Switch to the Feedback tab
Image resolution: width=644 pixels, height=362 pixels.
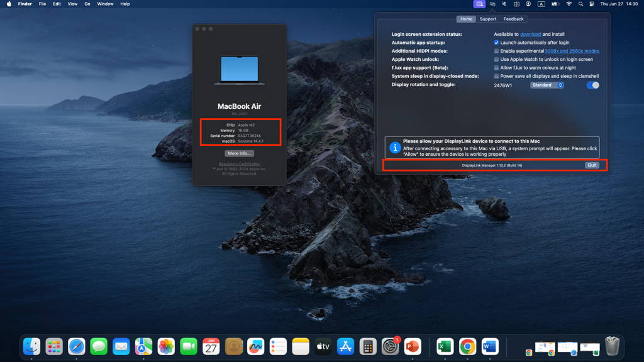click(513, 19)
